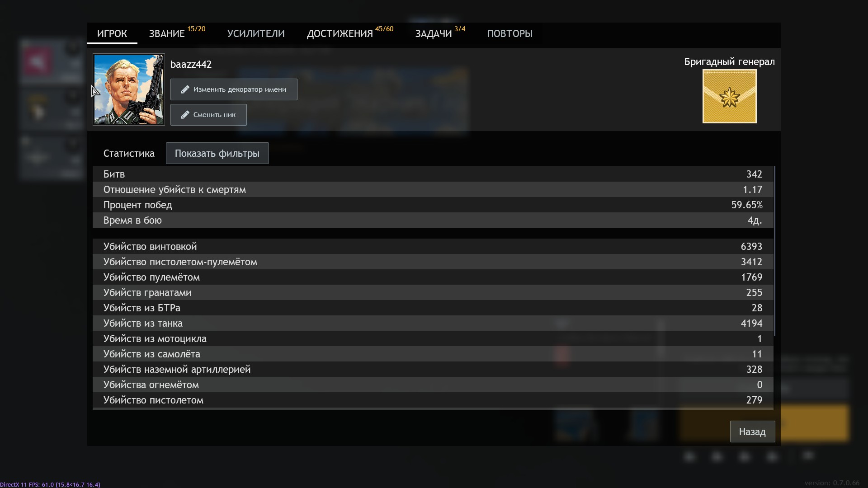Open the ЗАДАЧИ tab
The image size is (868, 488).
pyautogui.click(x=434, y=34)
